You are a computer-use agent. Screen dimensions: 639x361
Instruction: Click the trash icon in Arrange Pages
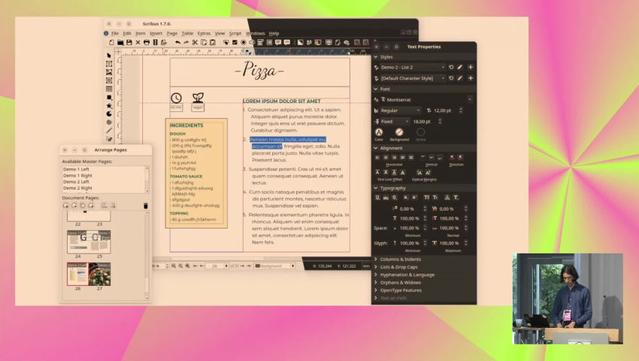click(146, 206)
